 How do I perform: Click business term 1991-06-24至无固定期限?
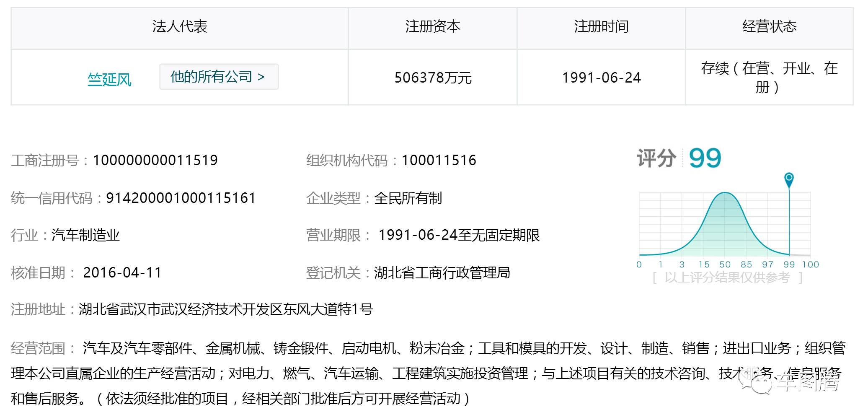(459, 235)
